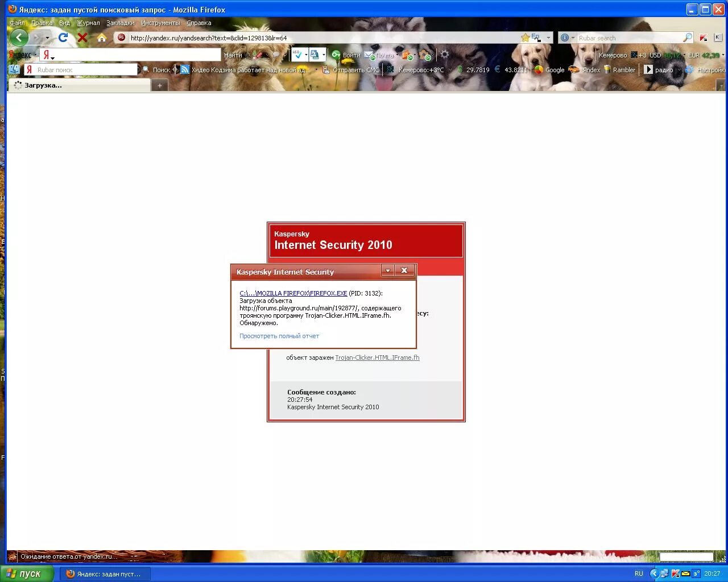Viewport: 728px width, 582px height.
Task: Open the Kaspersky notification options dropdown arrow
Action: [x=388, y=271]
